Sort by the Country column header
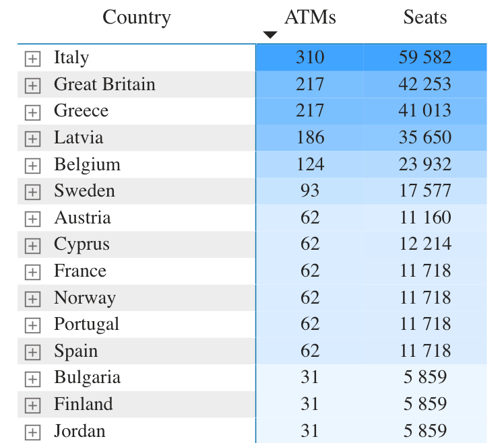 pyautogui.click(x=137, y=17)
